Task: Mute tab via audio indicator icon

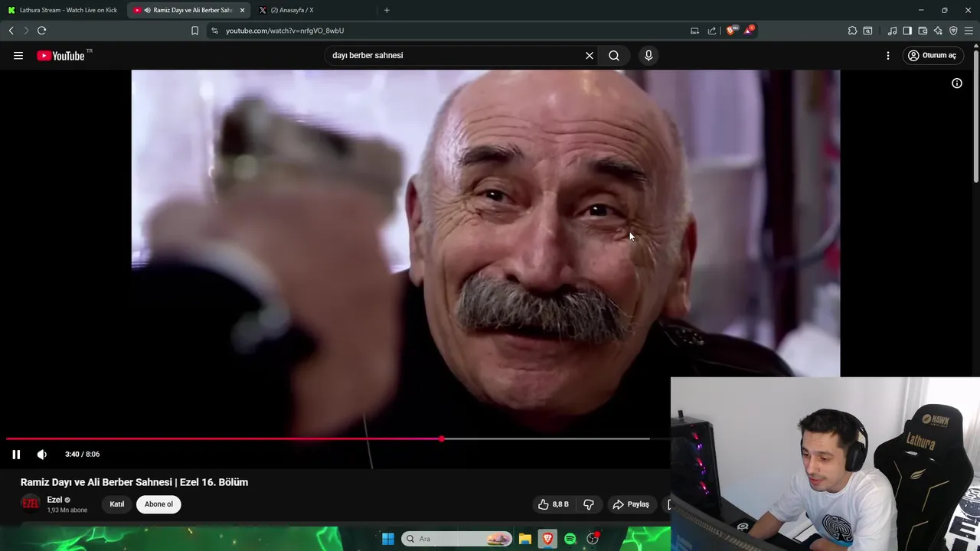Action: [147, 10]
